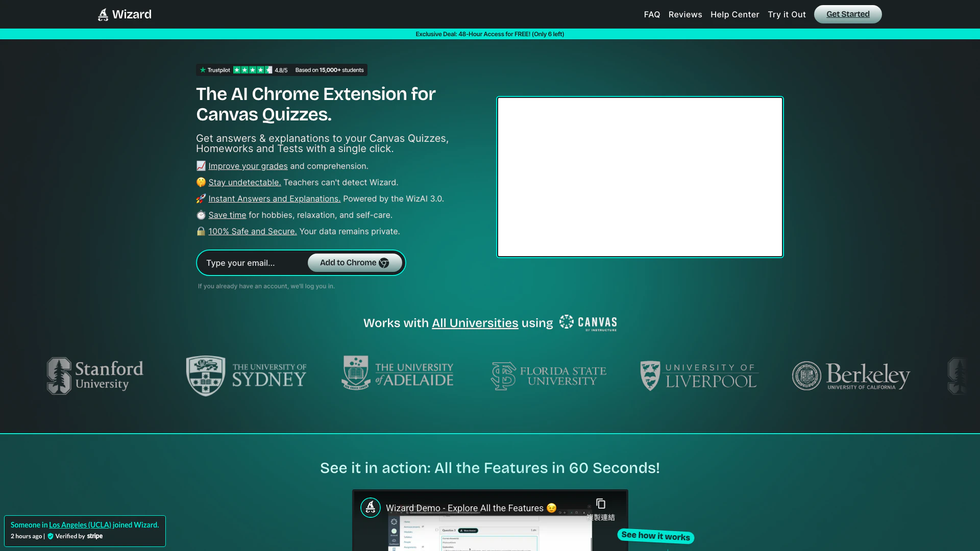Click the Canvas by Instructure logo

coord(588,323)
